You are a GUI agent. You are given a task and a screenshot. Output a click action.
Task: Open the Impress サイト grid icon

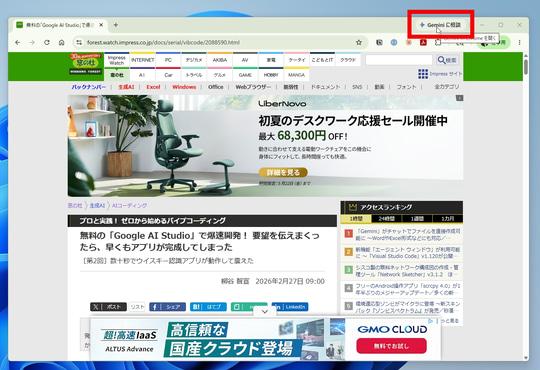(423, 74)
